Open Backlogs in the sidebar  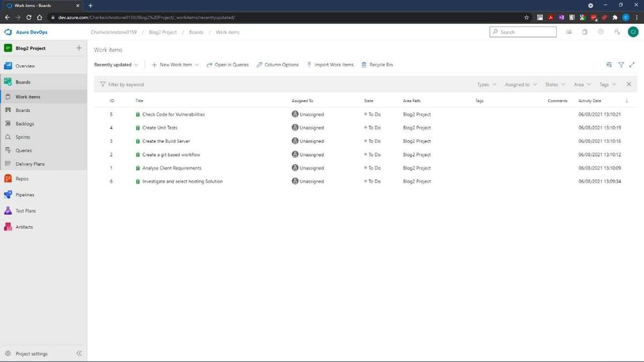click(24, 124)
